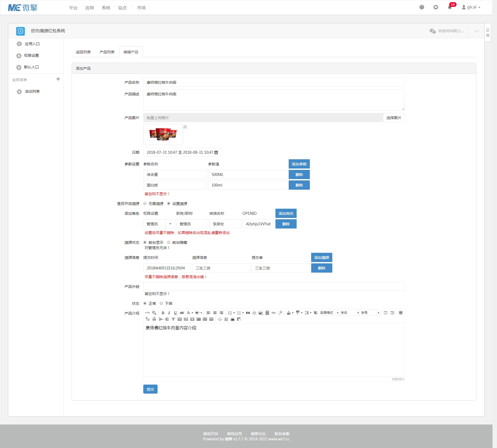Image resolution: width=497 pixels, height=448 pixels.
Task: Open messages icon in top bar
Action: [x=436, y=7]
